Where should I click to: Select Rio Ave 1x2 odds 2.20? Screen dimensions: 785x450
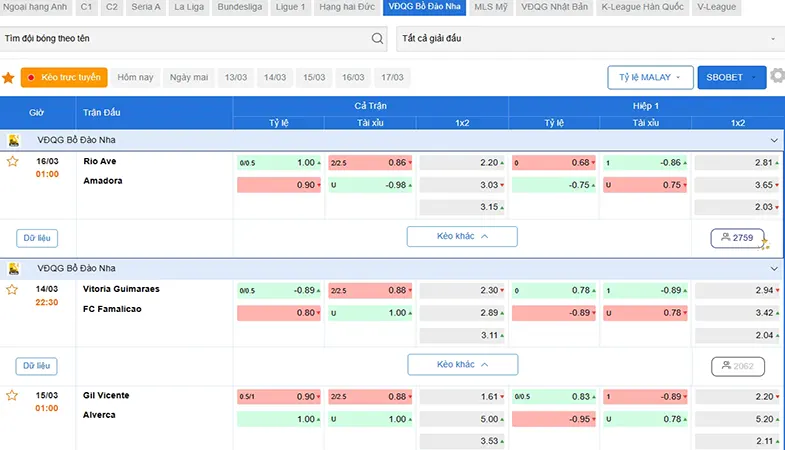click(x=462, y=163)
